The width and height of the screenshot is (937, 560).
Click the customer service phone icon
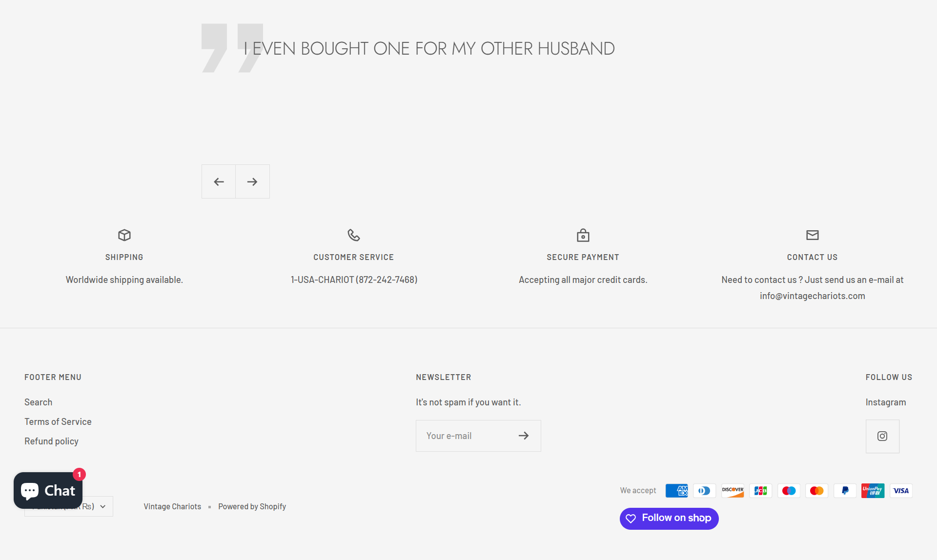pyautogui.click(x=353, y=235)
